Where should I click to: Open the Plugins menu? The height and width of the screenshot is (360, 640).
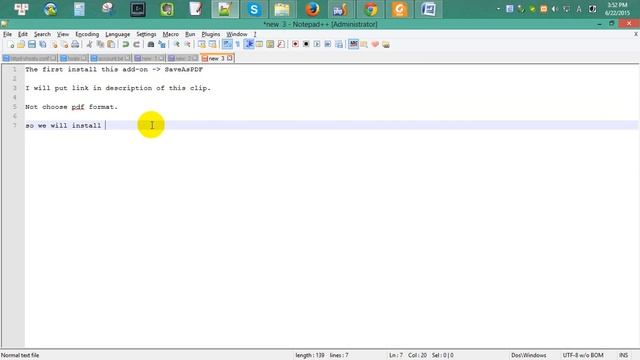tap(211, 34)
